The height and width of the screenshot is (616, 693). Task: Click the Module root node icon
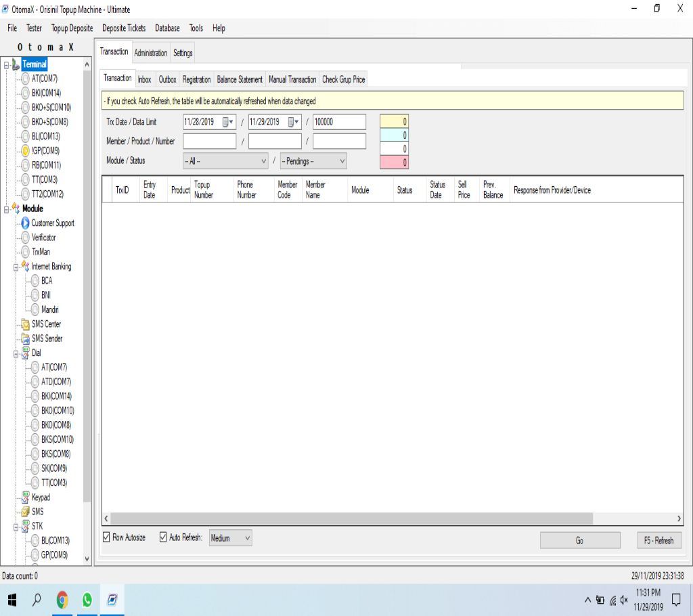[x=16, y=208]
